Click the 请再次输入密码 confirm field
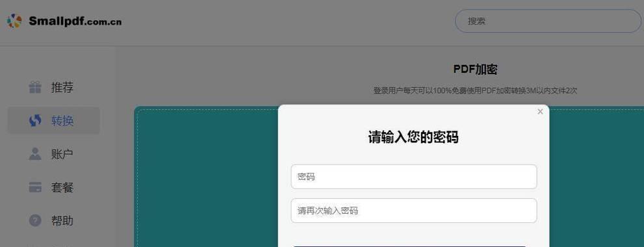 (x=413, y=211)
